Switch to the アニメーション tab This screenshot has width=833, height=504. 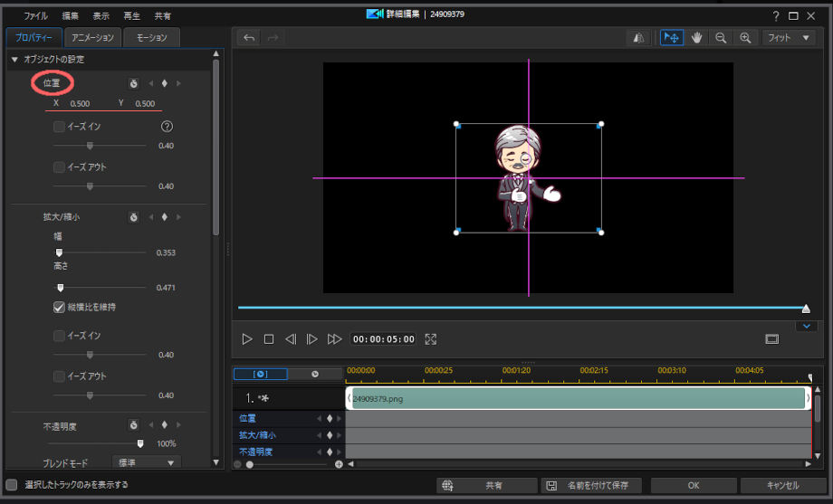click(93, 38)
